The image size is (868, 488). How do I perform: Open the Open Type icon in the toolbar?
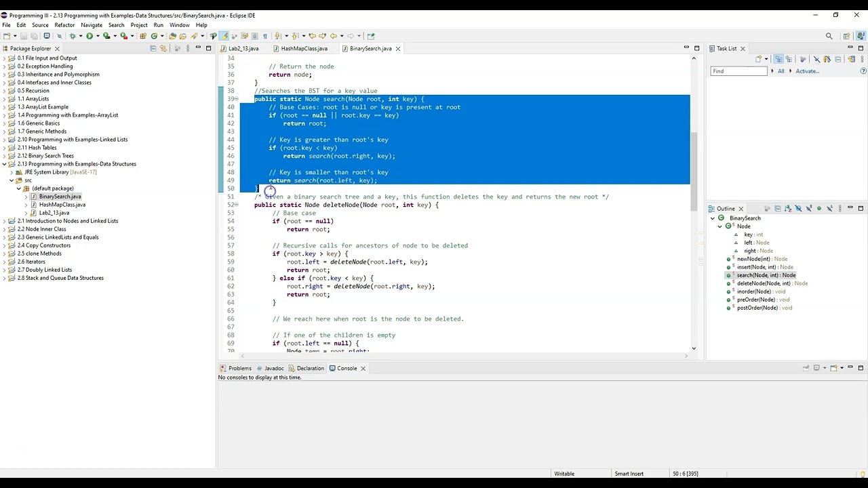(173, 36)
